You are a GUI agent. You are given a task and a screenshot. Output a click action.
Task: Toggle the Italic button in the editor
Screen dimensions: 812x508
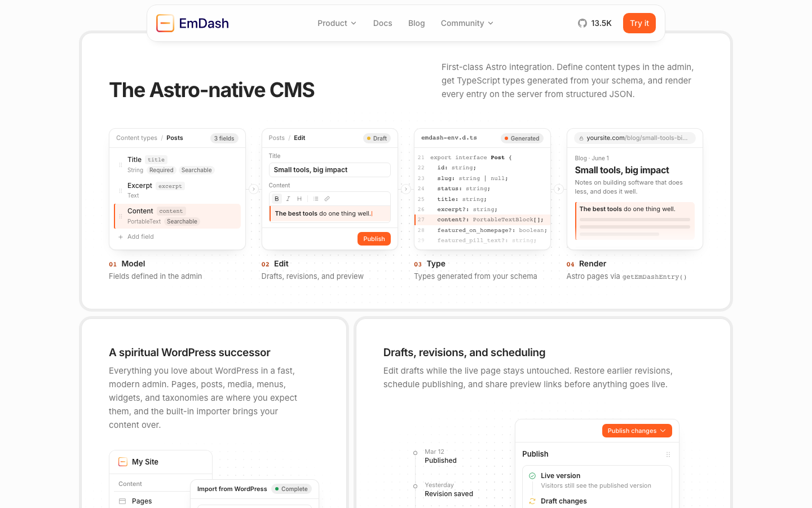pos(288,199)
